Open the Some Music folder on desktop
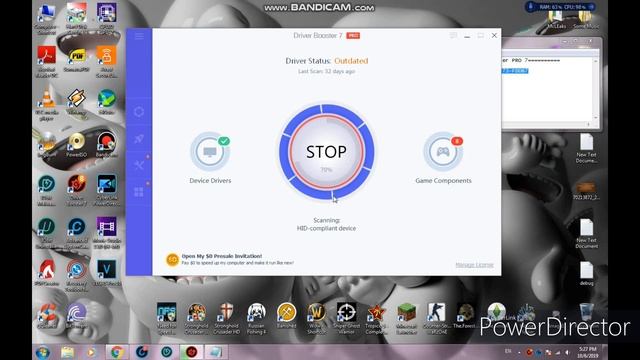 tap(586, 20)
